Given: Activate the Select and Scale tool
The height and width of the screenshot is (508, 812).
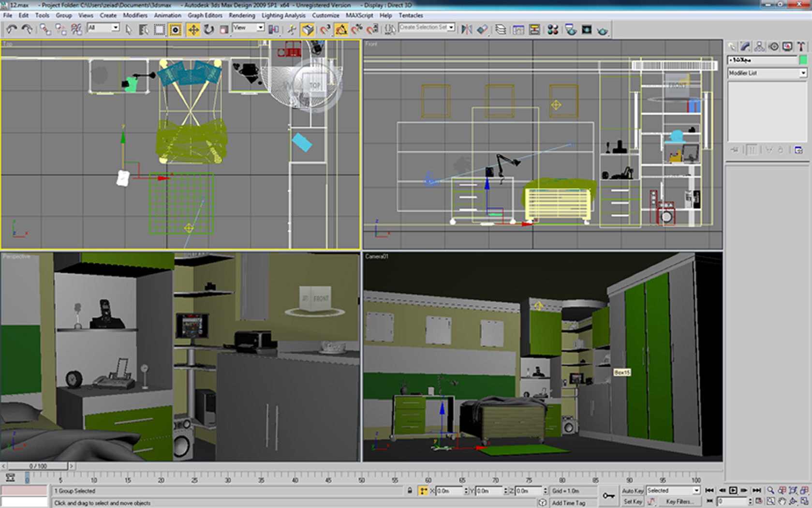Looking at the screenshot, I should 224,30.
